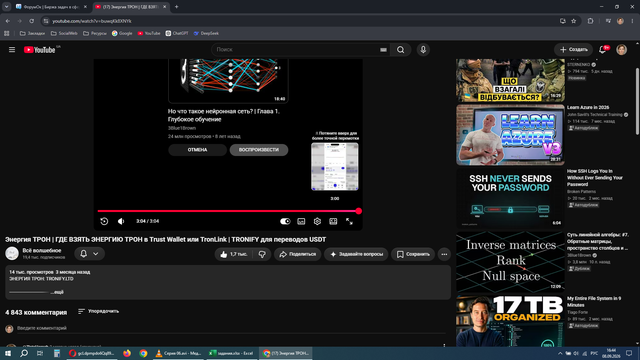Viewport: 640px width, 360px height.
Task: Start voice search with the microphone
Action: (423, 50)
